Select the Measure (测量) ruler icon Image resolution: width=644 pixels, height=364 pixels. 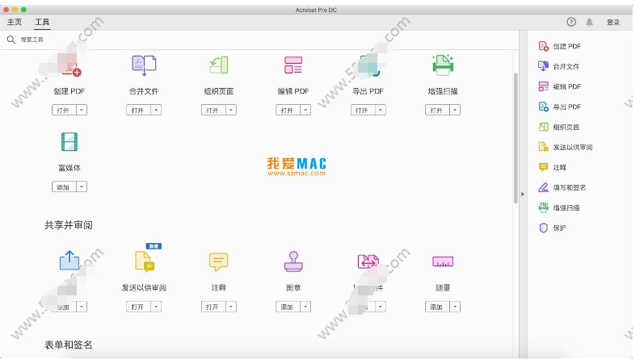(443, 261)
